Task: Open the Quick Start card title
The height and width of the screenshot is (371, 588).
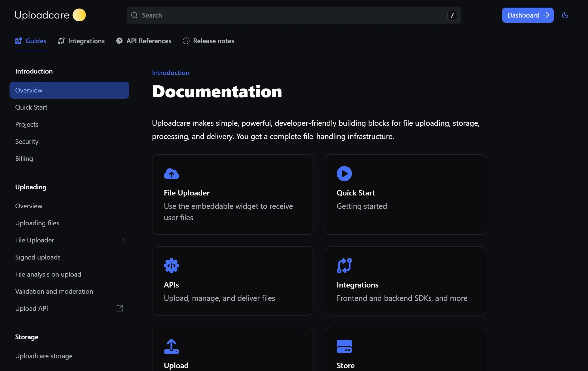Action: point(356,193)
